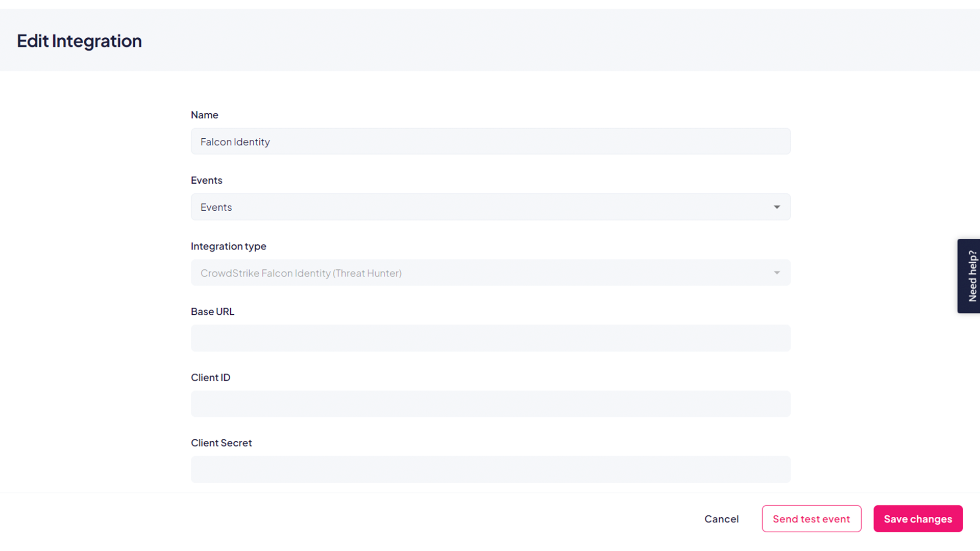Viewport: 980px width, 551px height.
Task: Click the Client Secret label
Action: point(222,443)
